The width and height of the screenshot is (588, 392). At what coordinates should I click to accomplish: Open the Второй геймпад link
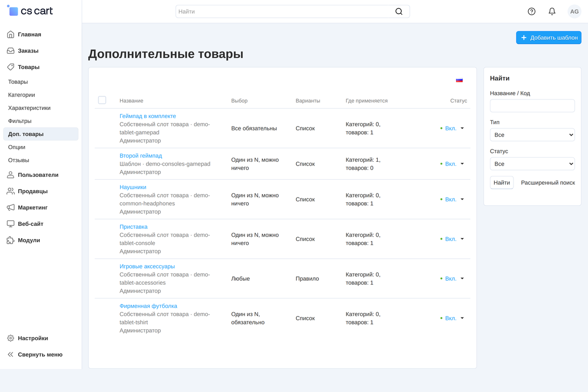[141, 156]
